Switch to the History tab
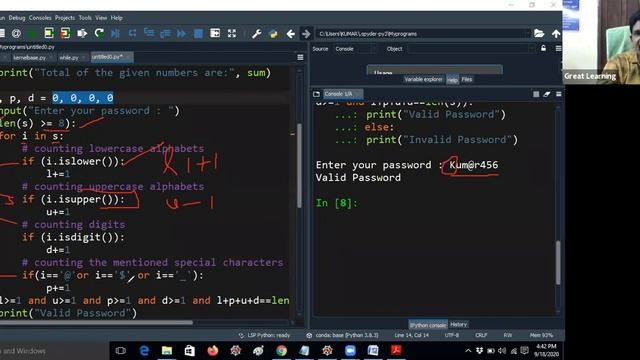The height and width of the screenshot is (360, 640). coord(458,324)
